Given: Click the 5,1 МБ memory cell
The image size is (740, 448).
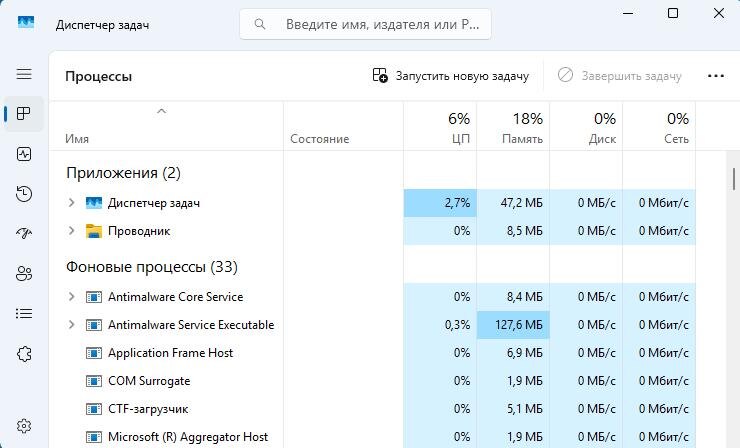Looking at the screenshot, I should click(x=513, y=409).
